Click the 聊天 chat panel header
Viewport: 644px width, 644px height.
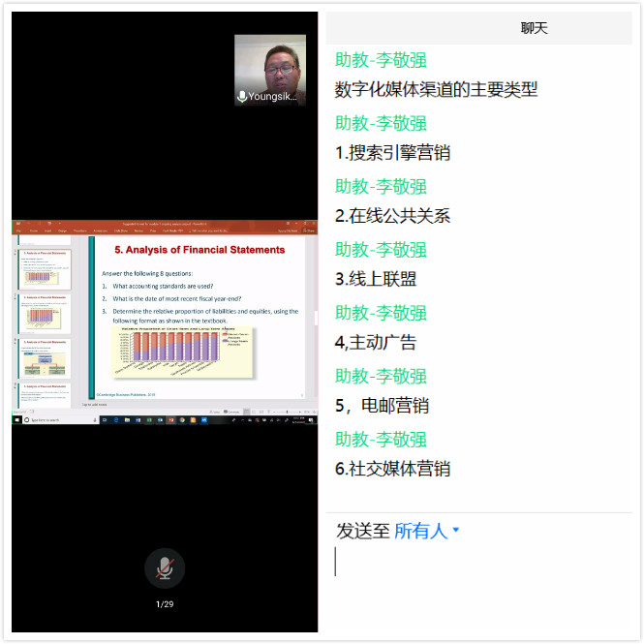pos(534,28)
